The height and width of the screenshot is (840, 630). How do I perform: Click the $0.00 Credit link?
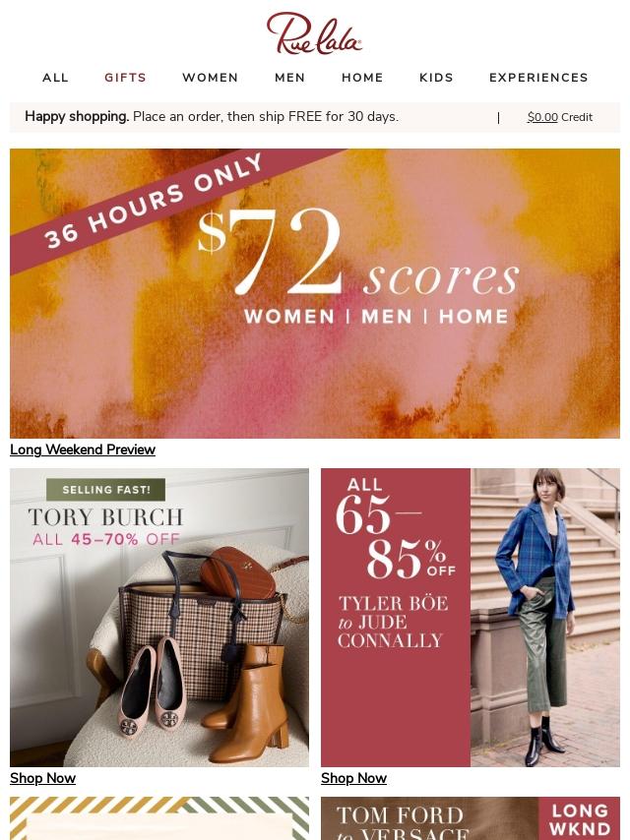(560, 117)
